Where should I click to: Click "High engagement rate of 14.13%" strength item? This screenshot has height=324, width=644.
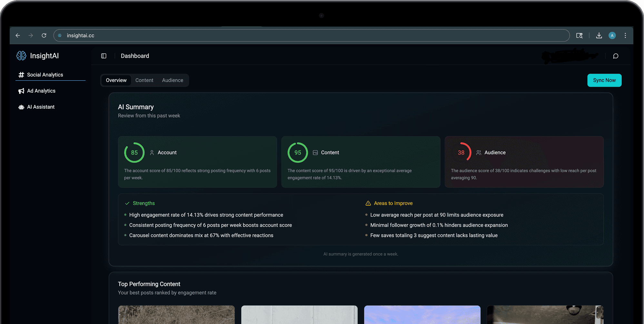click(x=206, y=215)
